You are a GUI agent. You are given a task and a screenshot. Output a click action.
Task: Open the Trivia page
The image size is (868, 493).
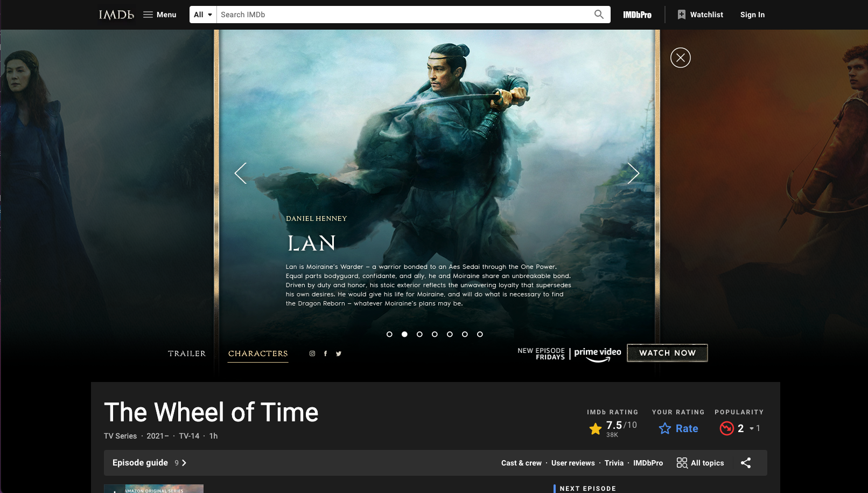point(614,463)
